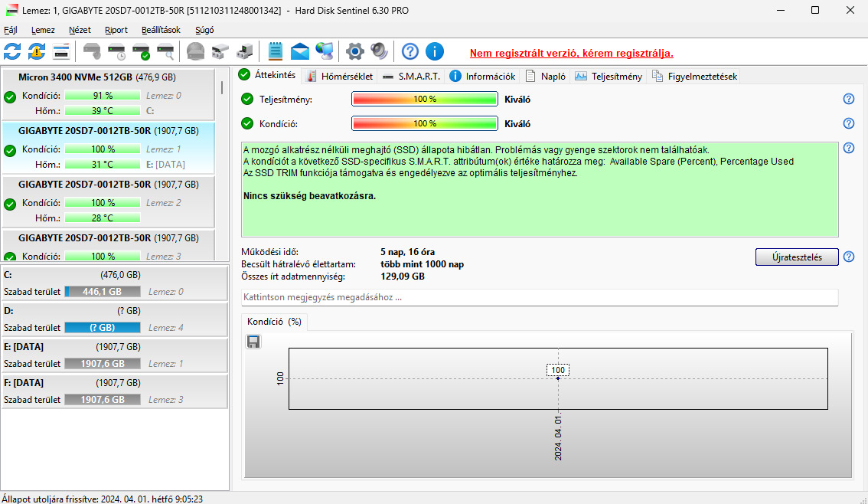Screen dimensions: 868x504
Task: Click the blue envelope email icon
Action: [x=299, y=51]
